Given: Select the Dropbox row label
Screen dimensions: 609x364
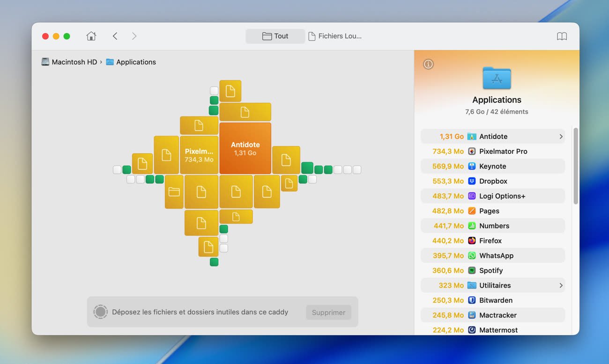Looking at the screenshot, I should click(493, 181).
